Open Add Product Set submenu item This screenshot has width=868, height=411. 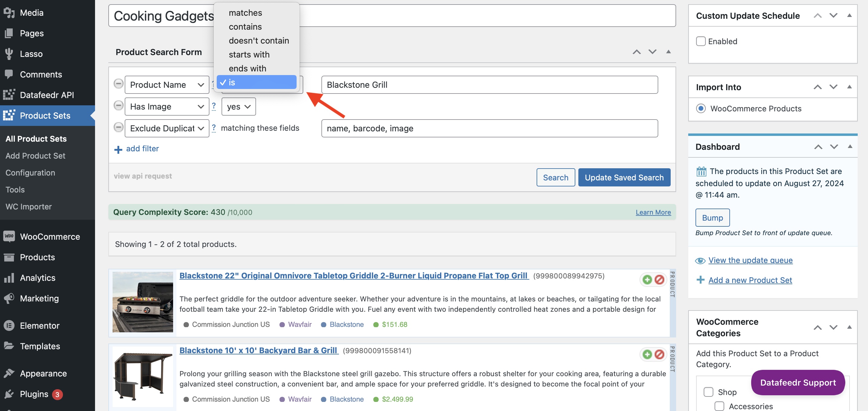point(35,156)
